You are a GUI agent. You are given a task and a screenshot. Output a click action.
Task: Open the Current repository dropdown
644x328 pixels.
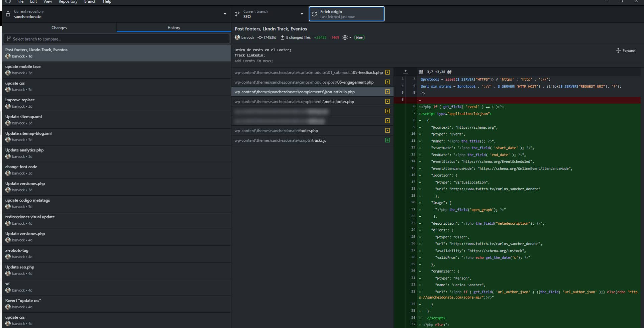point(116,14)
